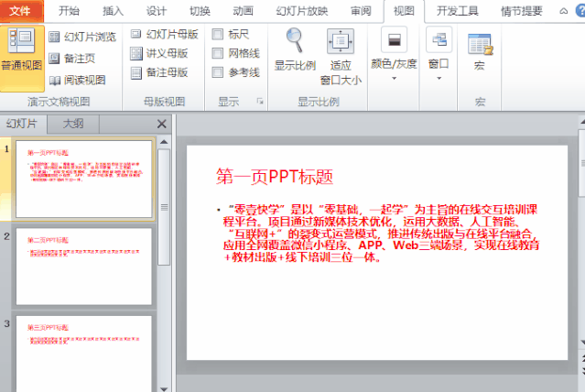This screenshot has width=585, height=392.
Task: Open Slide Sorter view (幻灯片浏览)
Action: (82, 37)
